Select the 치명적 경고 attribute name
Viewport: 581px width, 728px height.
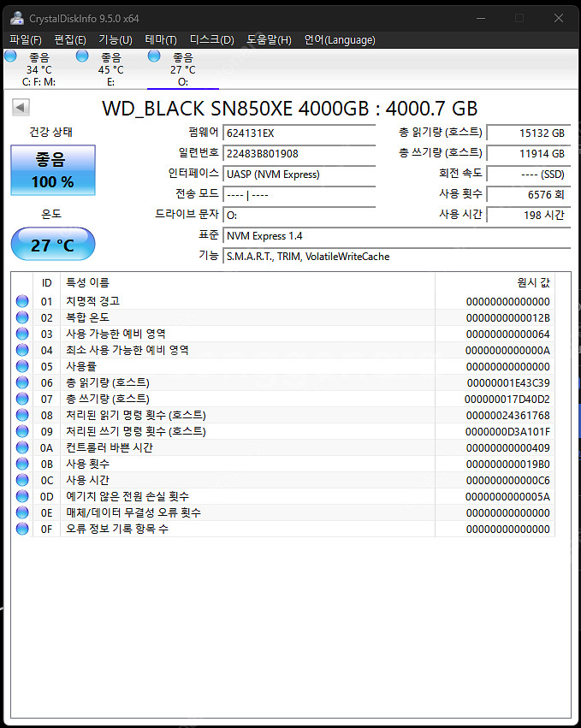[x=93, y=301]
